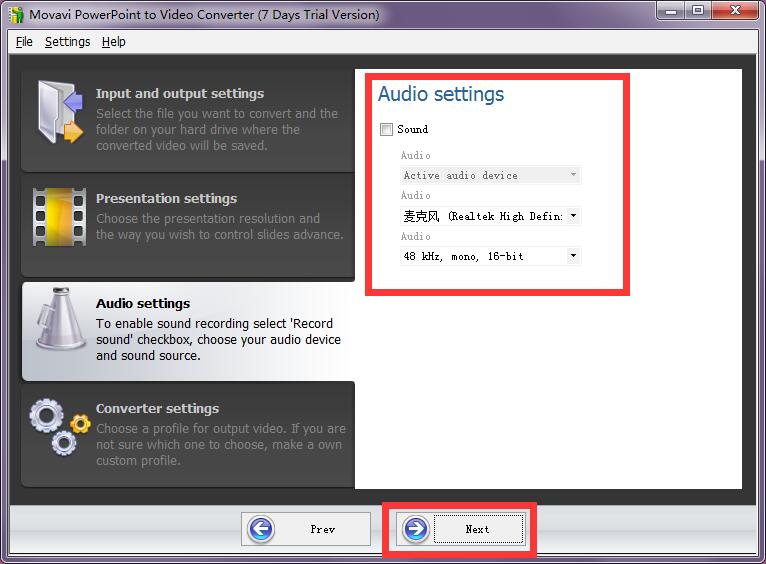
Task: Click the Input and output settings description
Action: [x=217, y=129]
